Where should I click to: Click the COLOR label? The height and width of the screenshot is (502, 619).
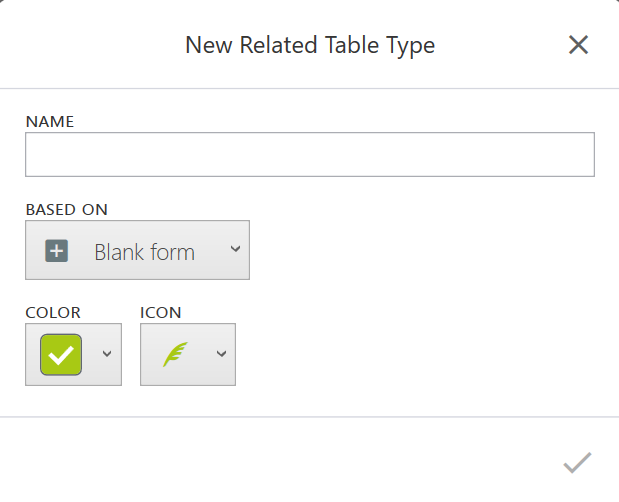[53, 312]
